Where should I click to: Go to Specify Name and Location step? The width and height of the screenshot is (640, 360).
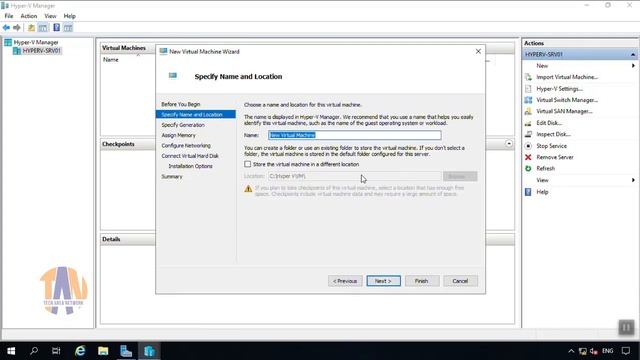[196, 115]
